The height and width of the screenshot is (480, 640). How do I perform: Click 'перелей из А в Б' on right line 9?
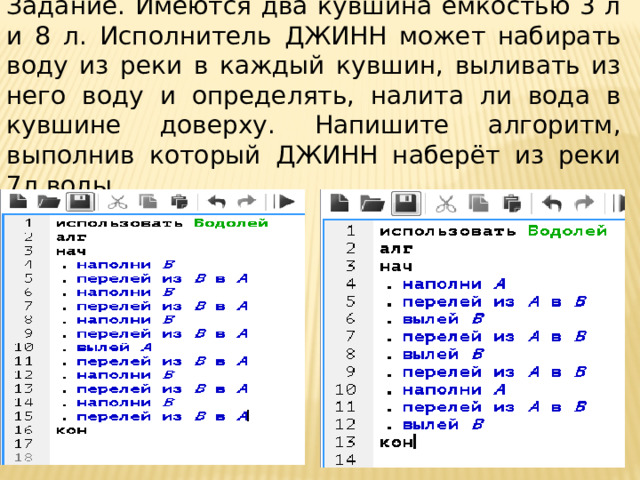[x=494, y=372]
